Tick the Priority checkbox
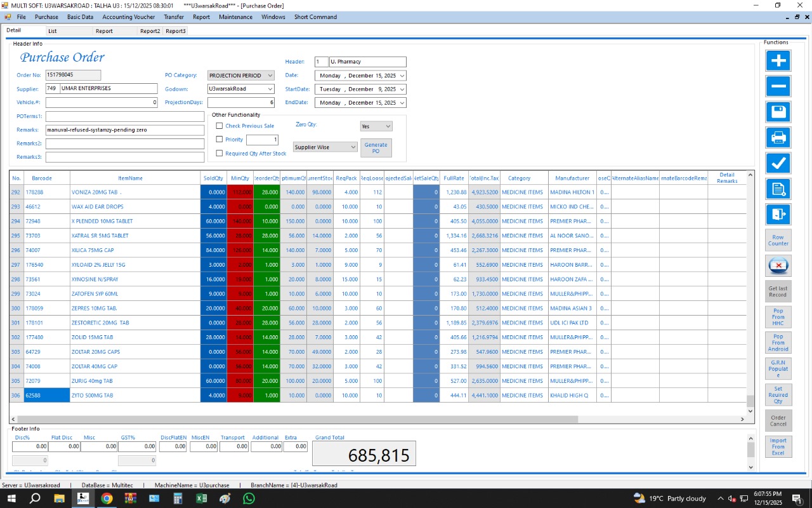 click(219, 140)
